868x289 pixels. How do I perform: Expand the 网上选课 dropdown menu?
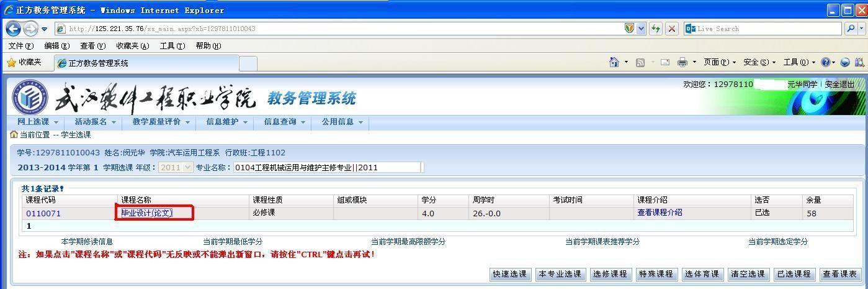37,122
